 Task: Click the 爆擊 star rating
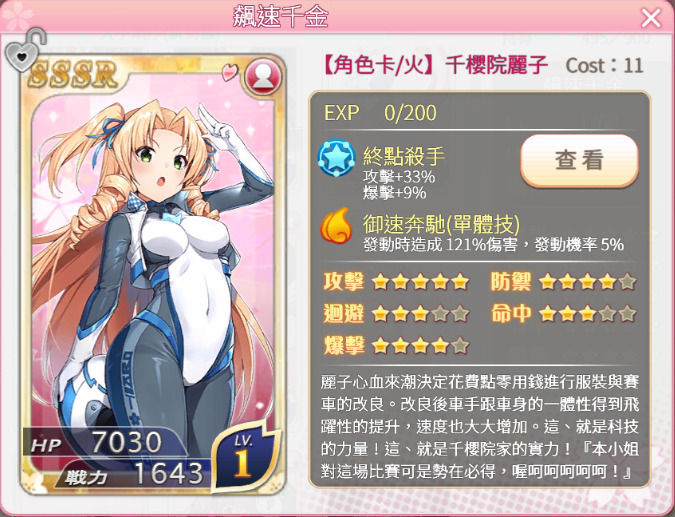(420, 345)
